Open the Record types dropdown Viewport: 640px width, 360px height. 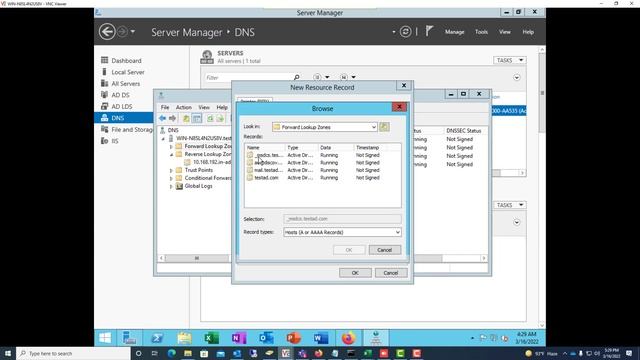342,232
